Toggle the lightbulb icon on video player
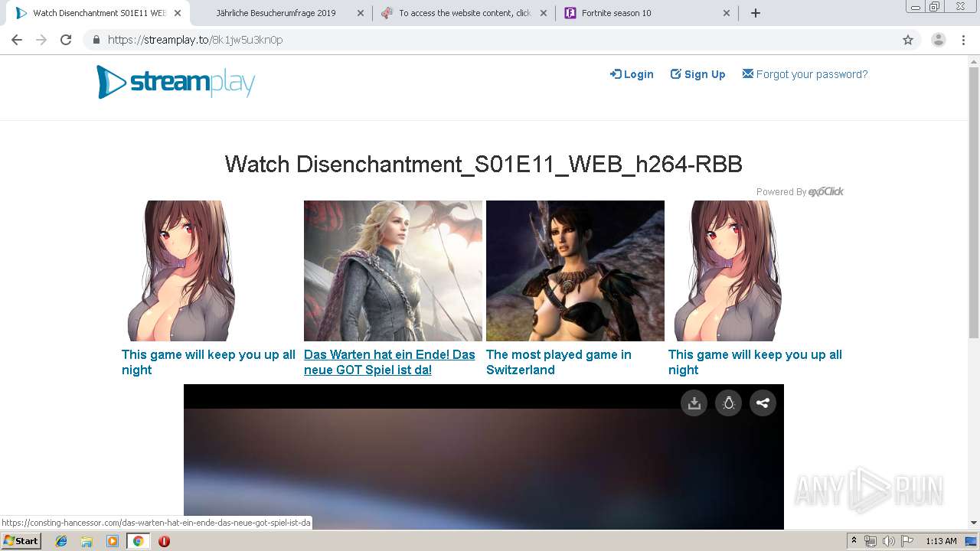 coord(729,403)
